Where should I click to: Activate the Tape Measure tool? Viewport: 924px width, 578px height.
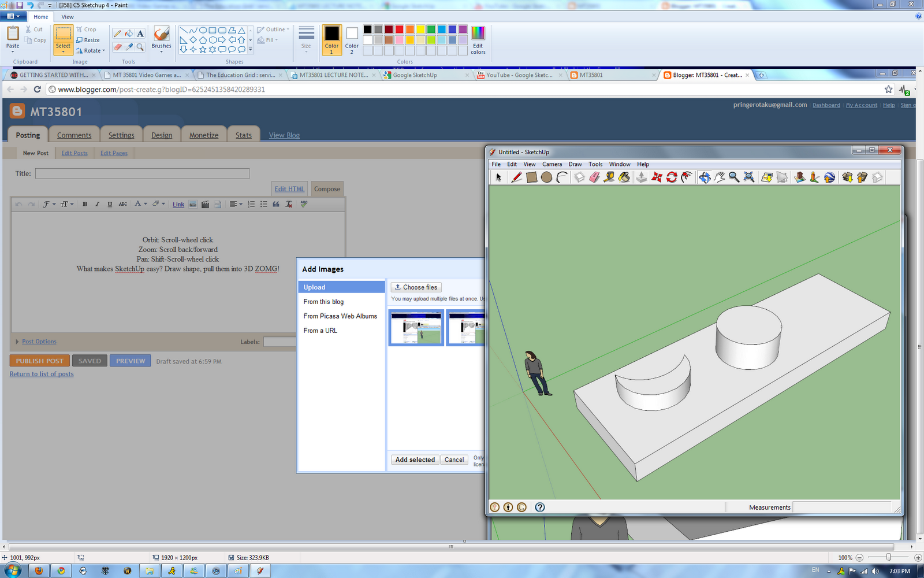[x=608, y=177]
